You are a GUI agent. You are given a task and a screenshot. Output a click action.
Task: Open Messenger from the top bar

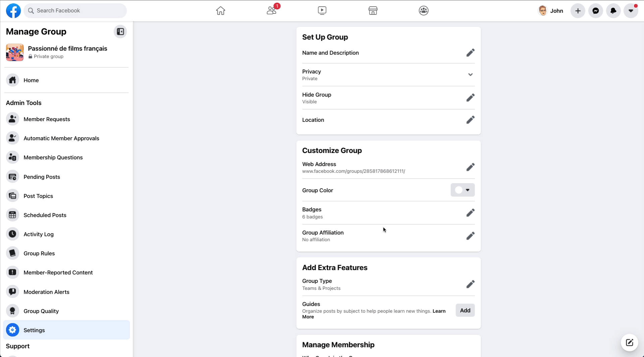[596, 11]
